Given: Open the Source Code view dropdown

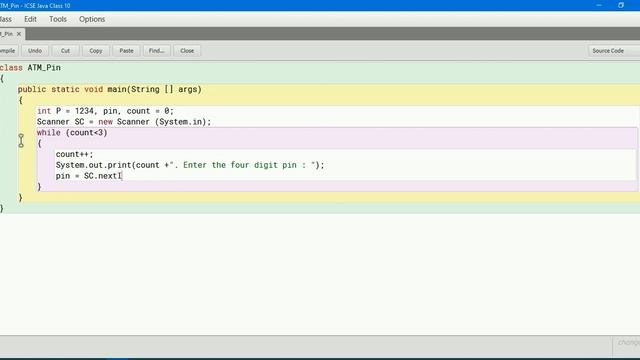Looking at the screenshot, I should point(613,51).
